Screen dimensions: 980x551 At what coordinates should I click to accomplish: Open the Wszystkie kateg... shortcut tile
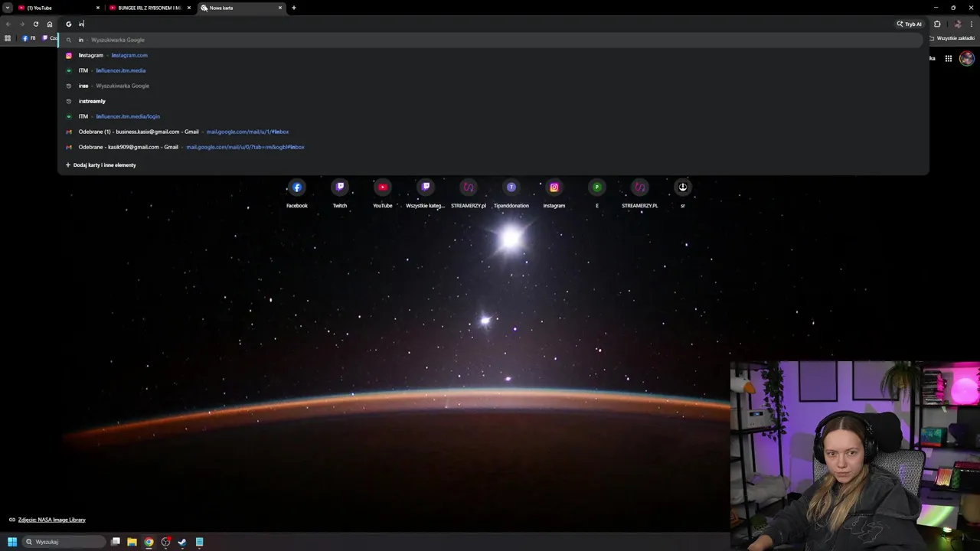426,193
